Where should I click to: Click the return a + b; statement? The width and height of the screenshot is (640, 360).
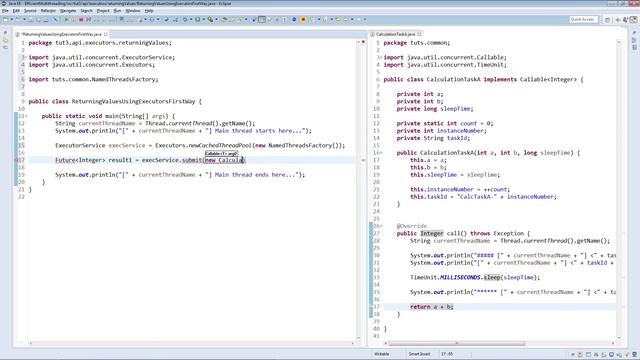coord(432,307)
